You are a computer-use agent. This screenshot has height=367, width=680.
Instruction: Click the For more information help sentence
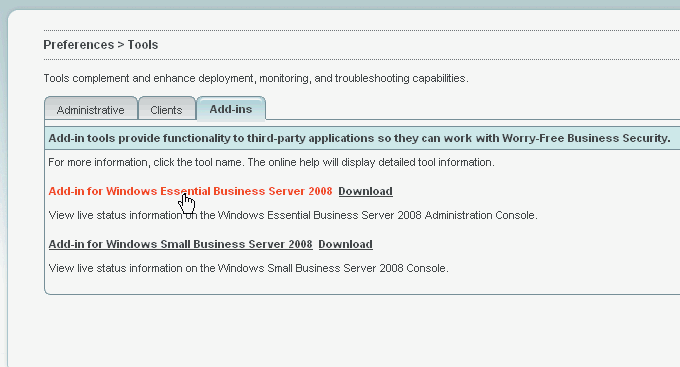tap(271, 162)
